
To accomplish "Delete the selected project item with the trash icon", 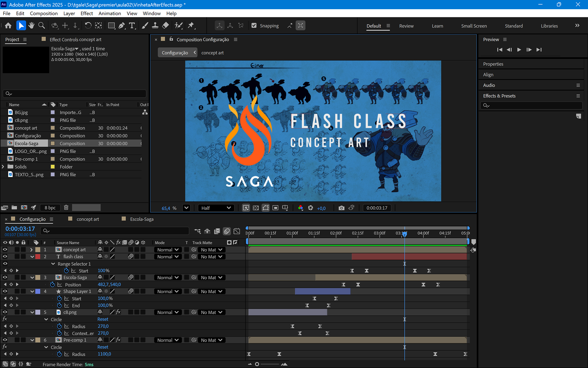I will 66,208.
